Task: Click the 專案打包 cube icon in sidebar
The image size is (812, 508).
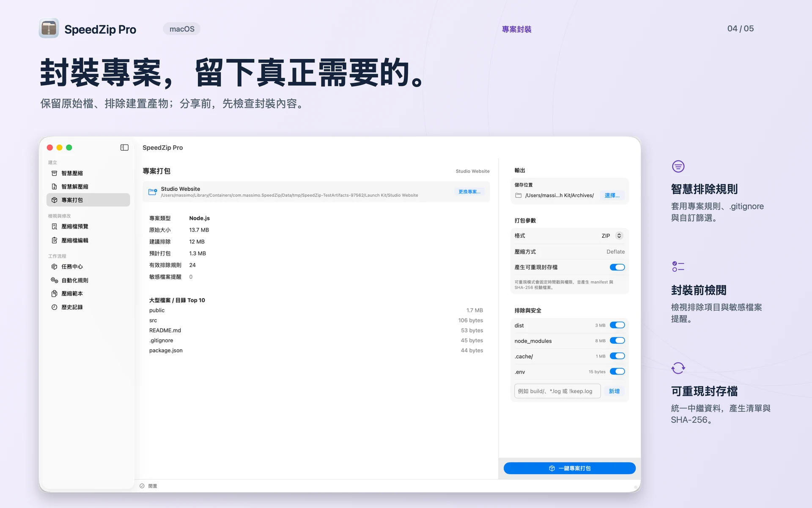Action: (x=54, y=200)
